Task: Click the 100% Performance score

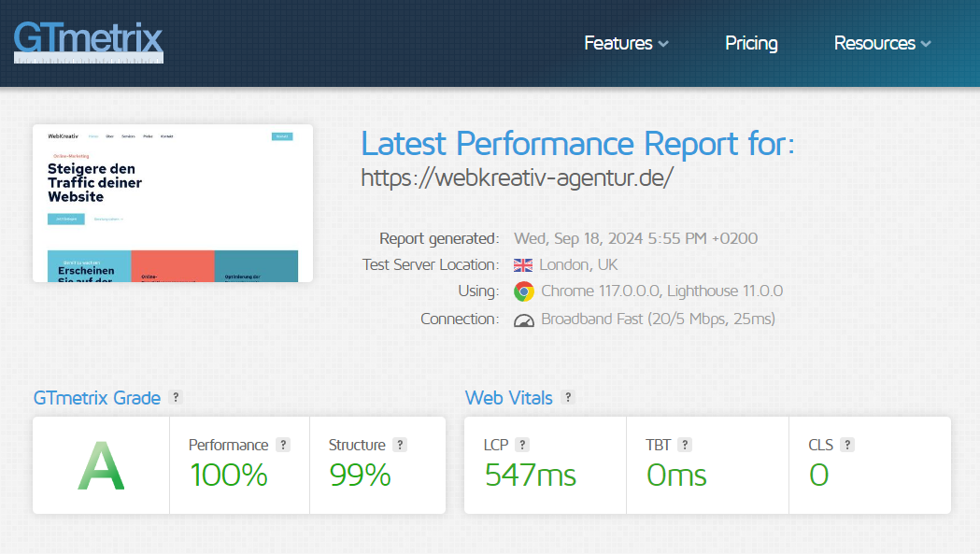Action: coord(229,476)
